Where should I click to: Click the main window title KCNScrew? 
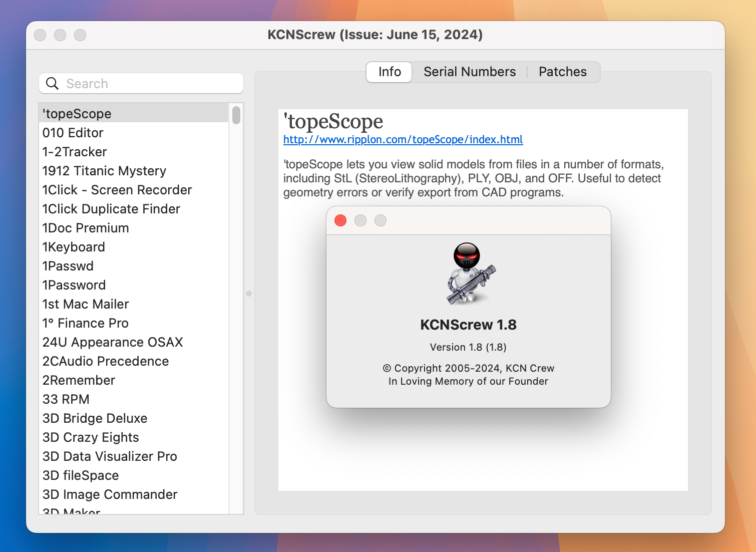click(375, 35)
